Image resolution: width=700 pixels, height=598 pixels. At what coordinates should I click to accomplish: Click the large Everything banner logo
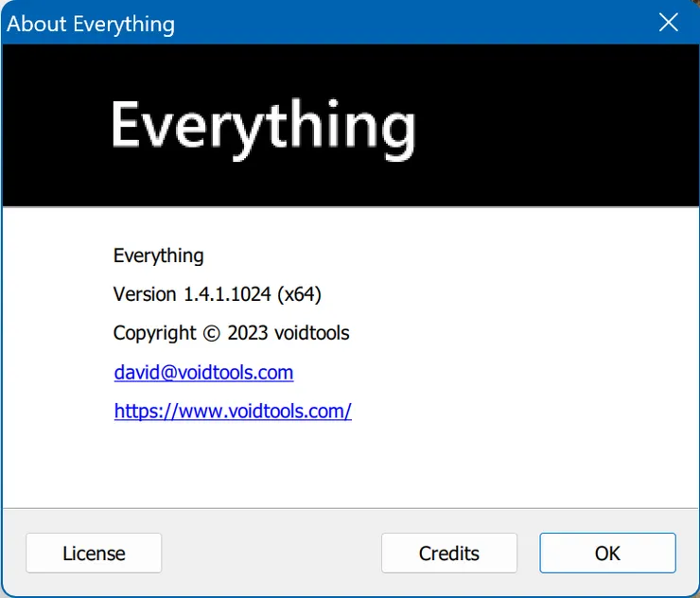coord(263,129)
